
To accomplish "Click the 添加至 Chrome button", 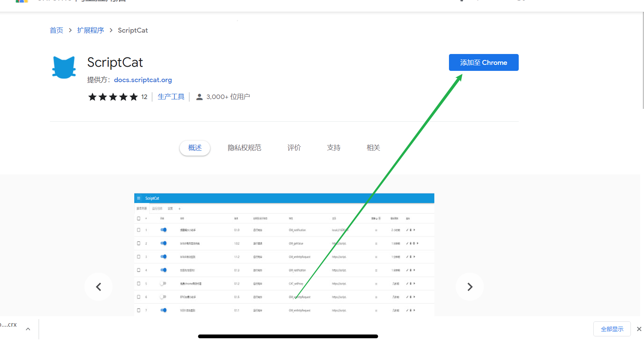I will point(483,62).
